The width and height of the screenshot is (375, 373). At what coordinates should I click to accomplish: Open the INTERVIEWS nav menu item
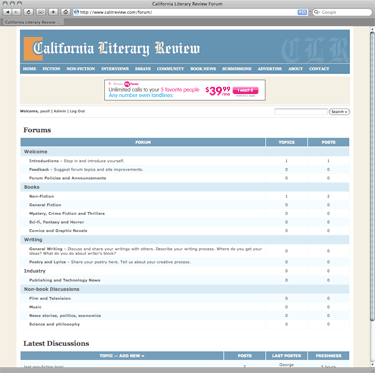[115, 69]
